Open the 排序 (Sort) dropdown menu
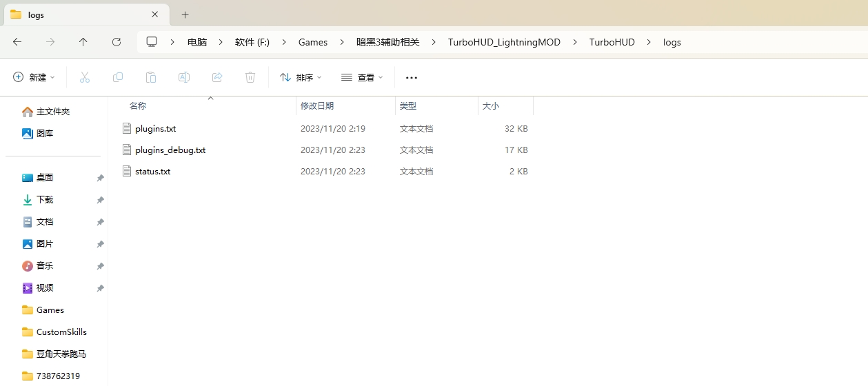This screenshot has height=386, width=868. pos(301,77)
